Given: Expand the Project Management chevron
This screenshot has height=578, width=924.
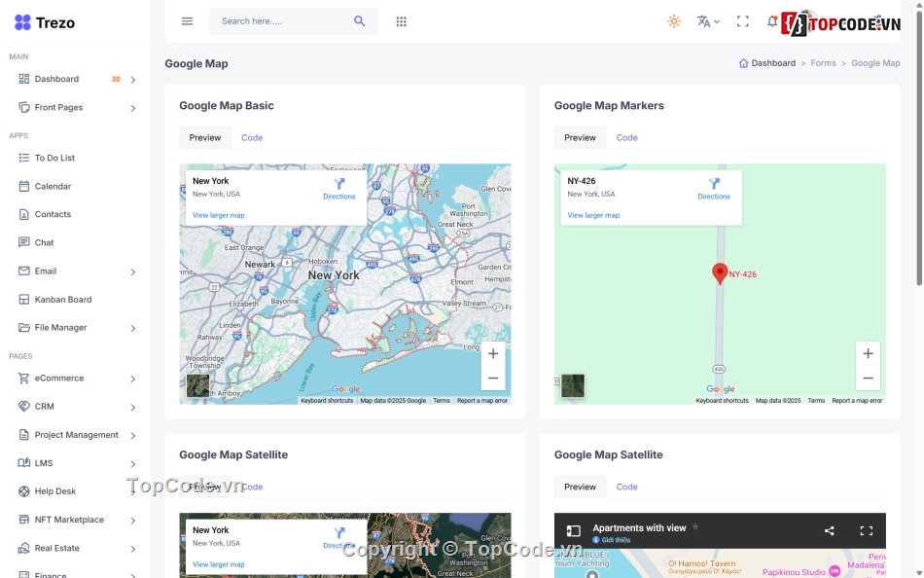Looking at the screenshot, I should tap(133, 435).
